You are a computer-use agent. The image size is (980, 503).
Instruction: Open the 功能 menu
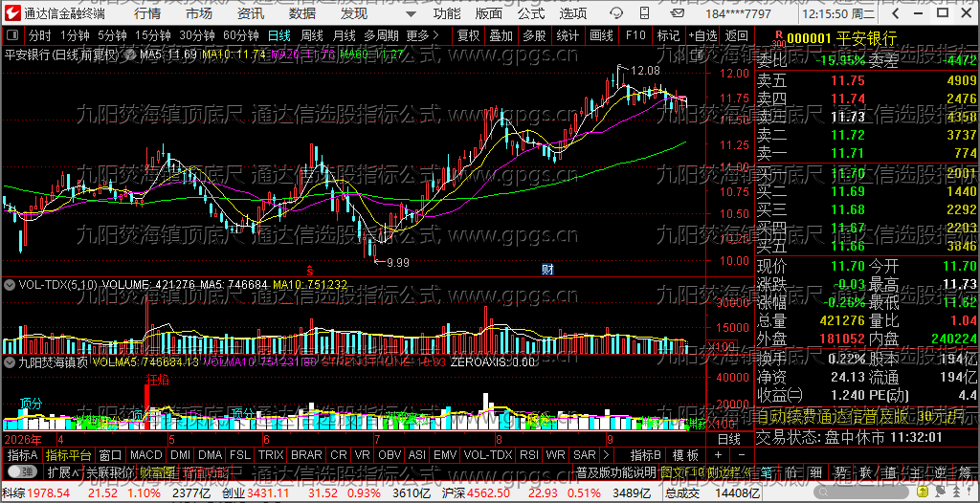[447, 13]
